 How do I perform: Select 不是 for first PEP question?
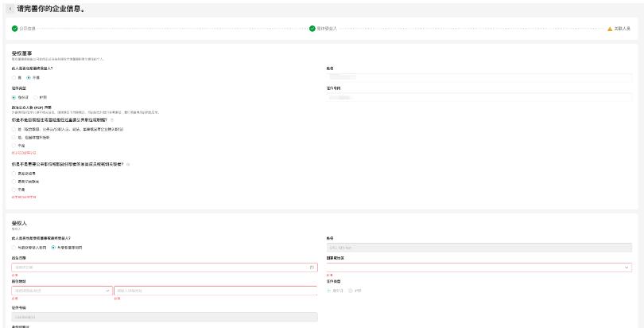(14, 146)
